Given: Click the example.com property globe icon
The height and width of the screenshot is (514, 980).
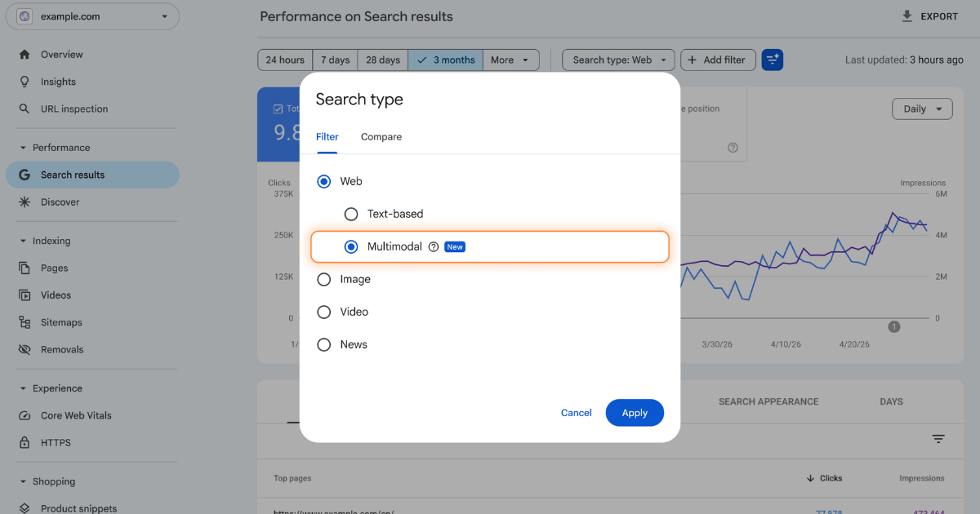Looking at the screenshot, I should coord(24,16).
